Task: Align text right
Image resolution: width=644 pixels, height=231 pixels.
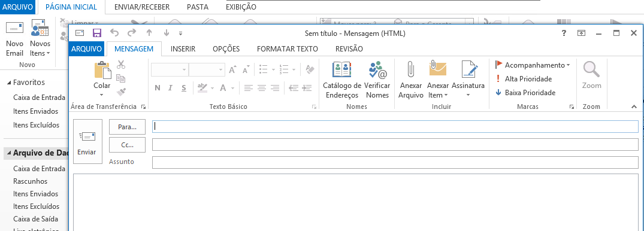Action: [275, 87]
